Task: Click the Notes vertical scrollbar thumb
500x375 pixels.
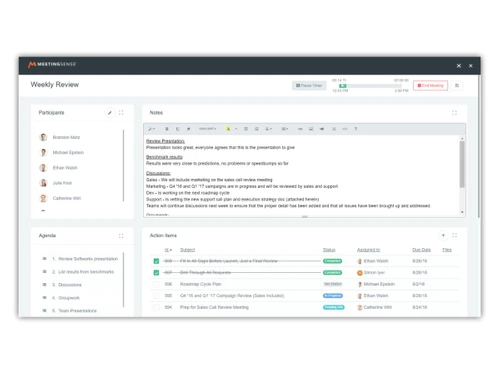Action: (x=462, y=164)
